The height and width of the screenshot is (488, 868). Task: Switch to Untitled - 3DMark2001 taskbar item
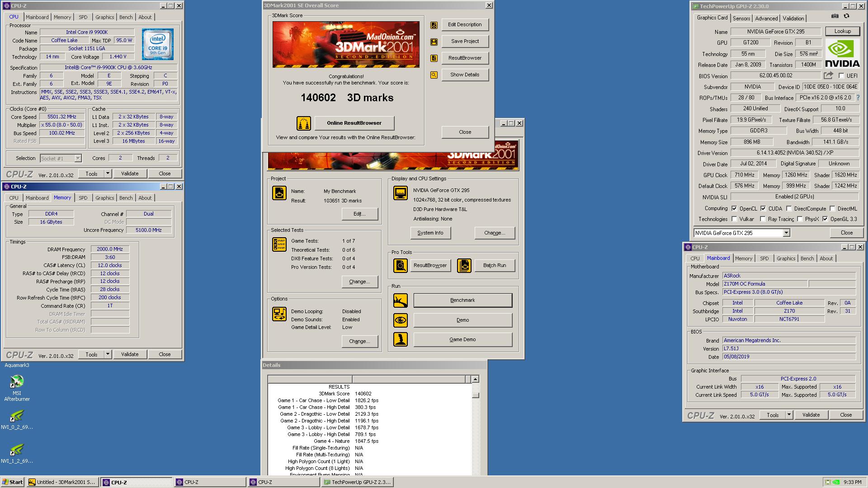coord(62,482)
